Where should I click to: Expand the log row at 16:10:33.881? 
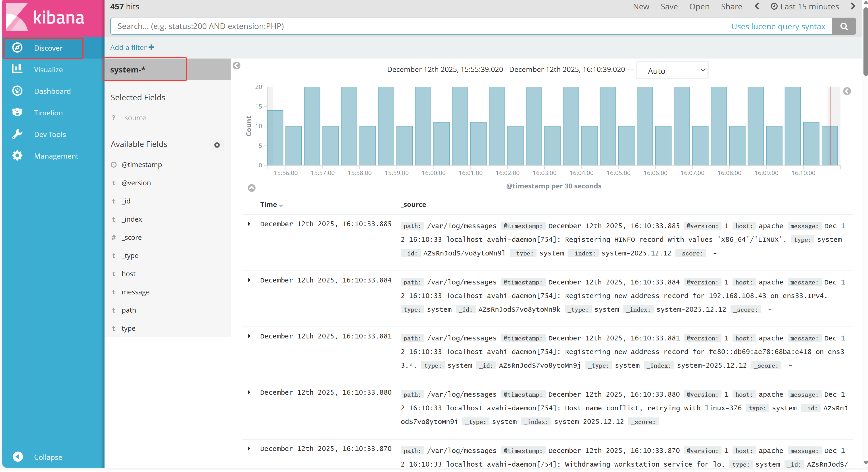tap(249, 336)
